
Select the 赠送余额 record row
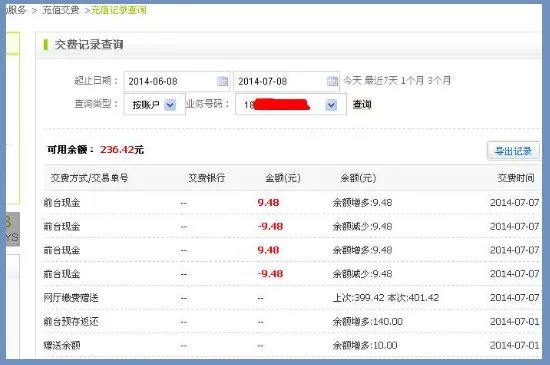(x=292, y=345)
